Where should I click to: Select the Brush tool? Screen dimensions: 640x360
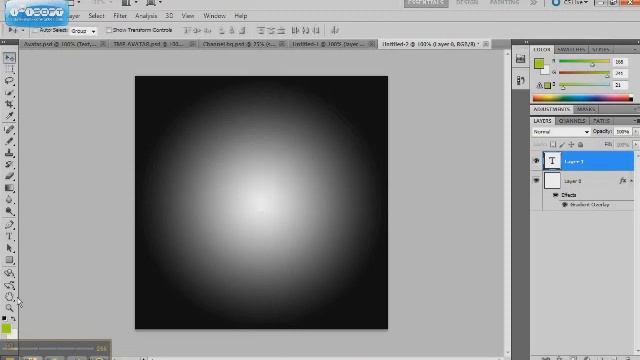point(9,141)
